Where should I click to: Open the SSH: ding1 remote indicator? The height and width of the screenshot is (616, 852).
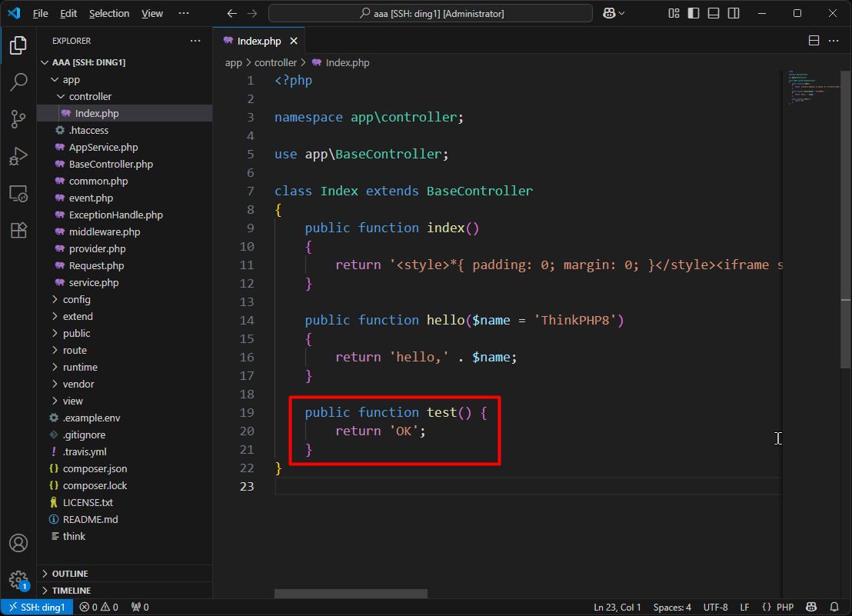coord(37,608)
